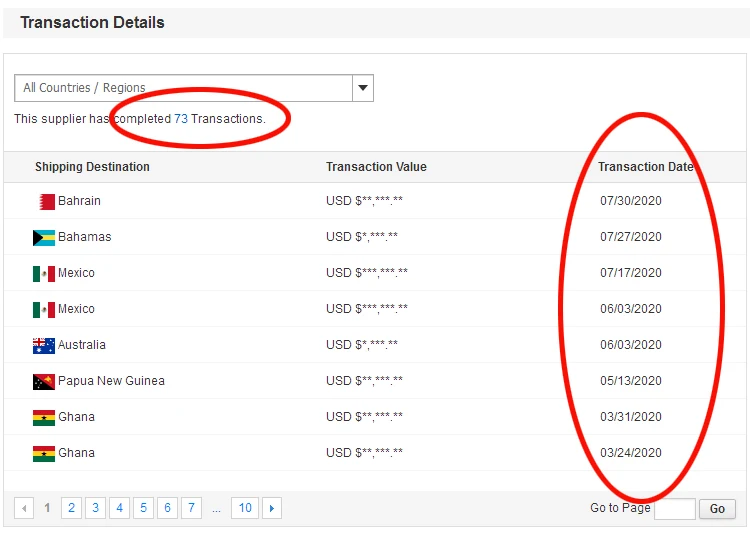Click the date 07/27/2020
Image resolution: width=750 pixels, height=540 pixels.
click(631, 237)
